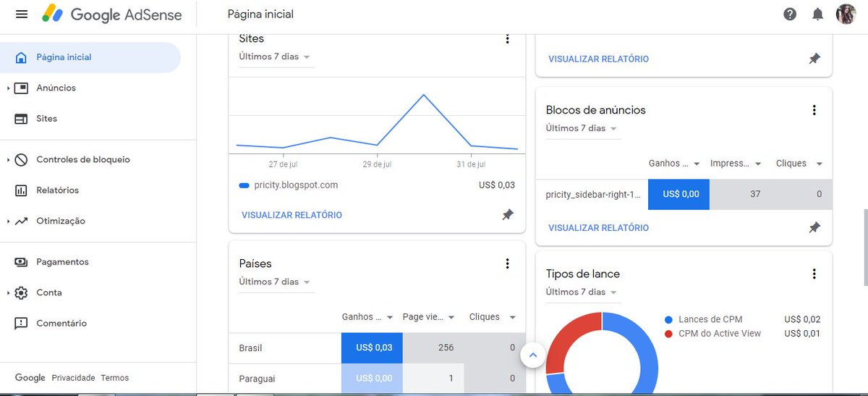Image resolution: width=868 pixels, height=396 pixels.
Task: Click the 256 page views cell
Action: (433, 347)
